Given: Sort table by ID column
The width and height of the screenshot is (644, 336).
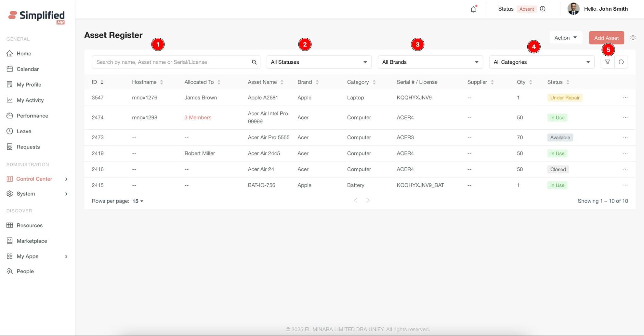Looking at the screenshot, I should point(102,82).
